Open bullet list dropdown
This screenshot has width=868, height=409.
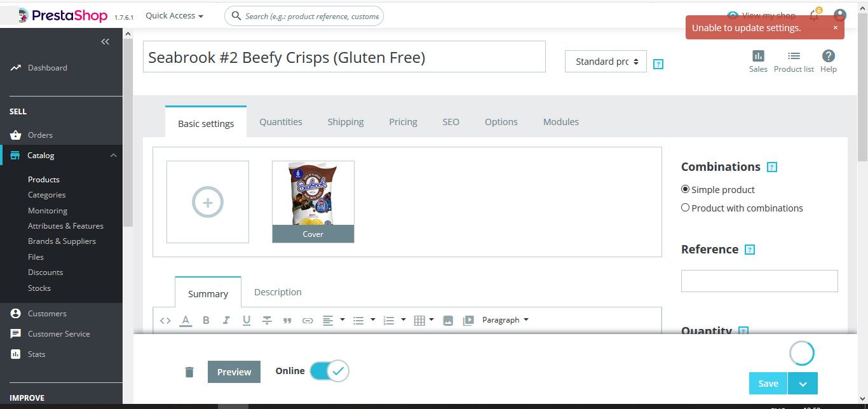(x=364, y=321)
